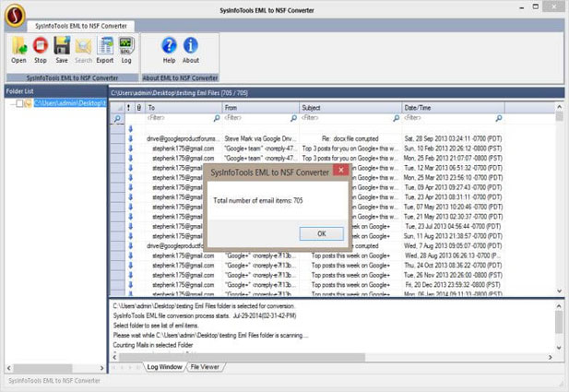Click log horizontal scrollbar left arrow
Screen dimensions: 569x392
pyautogui.click(x=114, y=357)
